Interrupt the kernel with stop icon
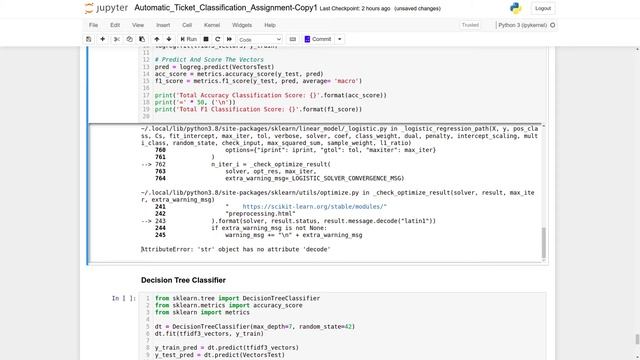Image resolution: width=640 pixels, height=360 pixels. [x=206, y=39]
